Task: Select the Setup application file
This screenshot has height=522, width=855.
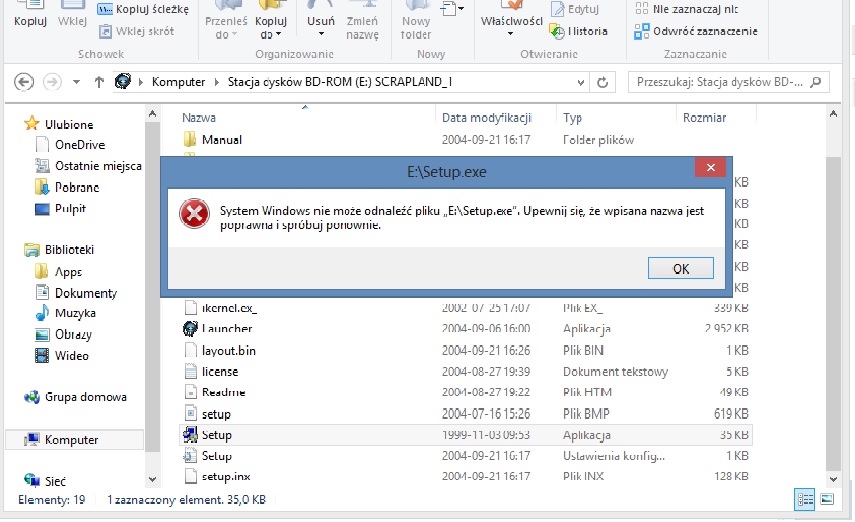Action: point(466,435)
